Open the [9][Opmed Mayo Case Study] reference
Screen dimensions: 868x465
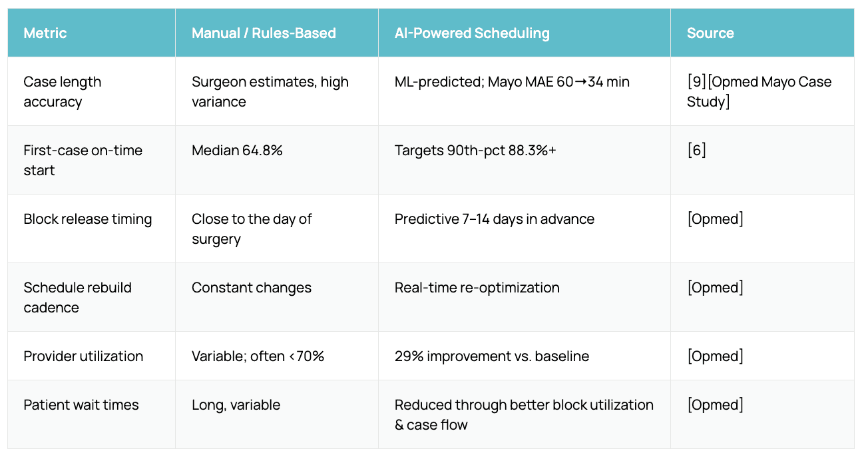pos(759,92)
